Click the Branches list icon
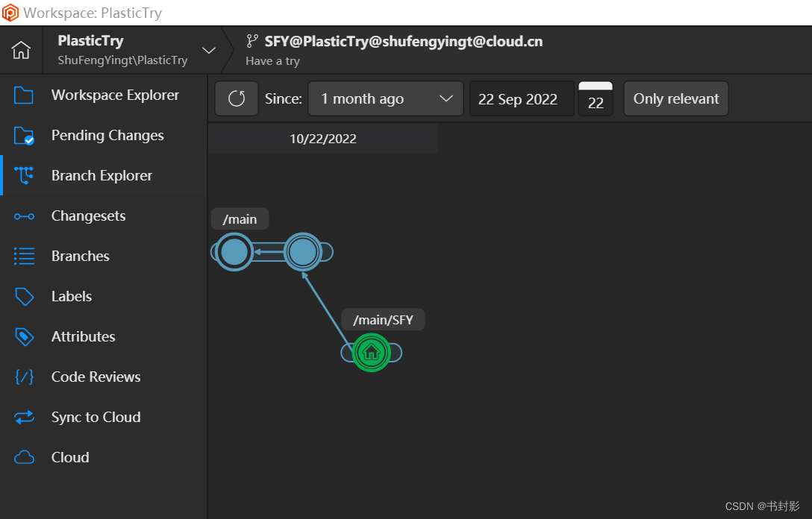812x519 pixels. tap(24, 256)
